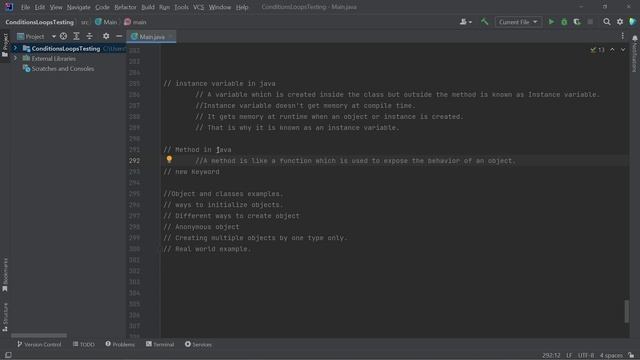Click the inspections checkmark widget
Viewport: 640px width, 360px height.
597,50
